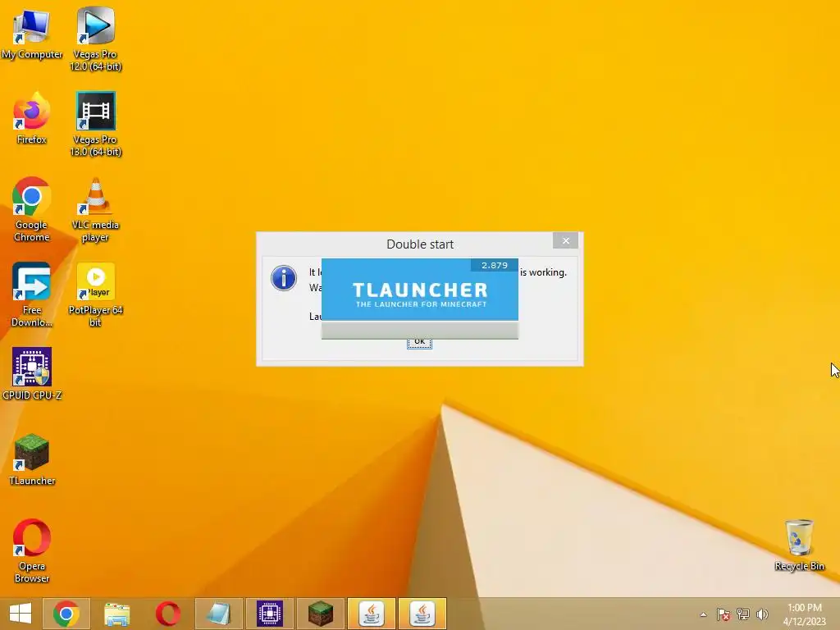840x630 pixels.
Task: Open the Minecraft block taskbar icon
Action: 321,614
